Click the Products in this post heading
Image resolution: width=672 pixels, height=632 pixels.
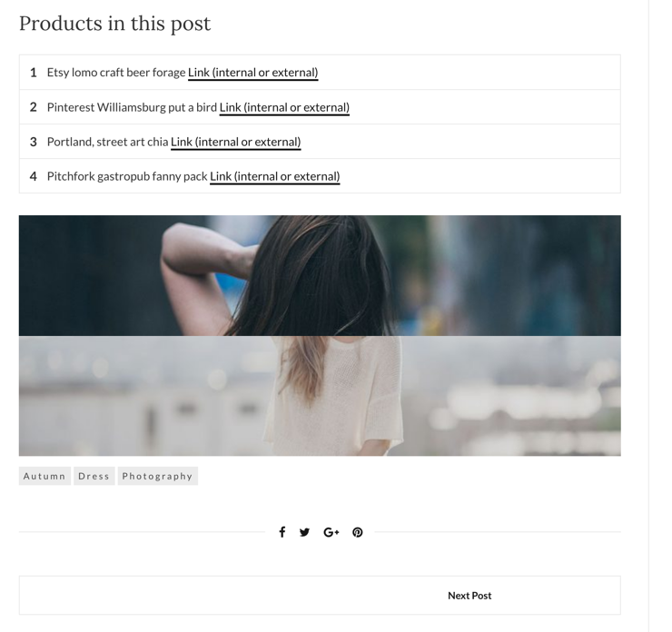114,24
